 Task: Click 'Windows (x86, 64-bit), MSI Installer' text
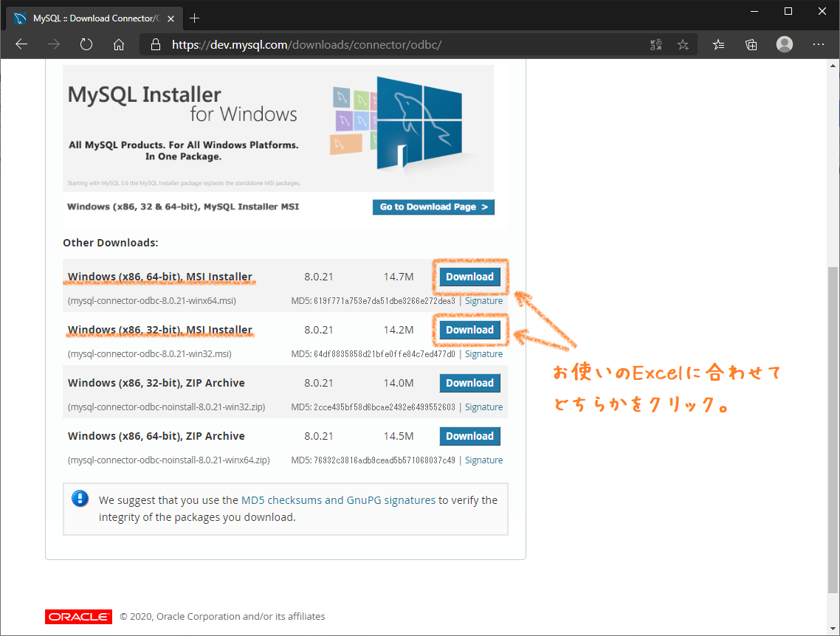pos(159,277)
